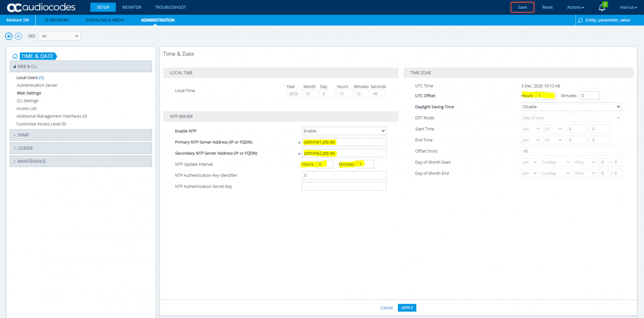Open the notifications bell
This screenshot has width=644, height=318.
[602, 7]
